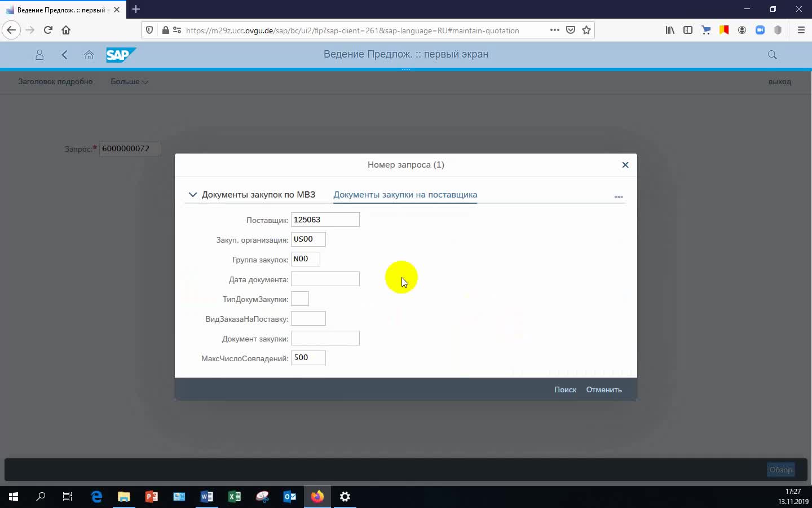Switch to Документы закупок по МВЗ tab
The width and height of the screenshot is (812, 508).
258,195
